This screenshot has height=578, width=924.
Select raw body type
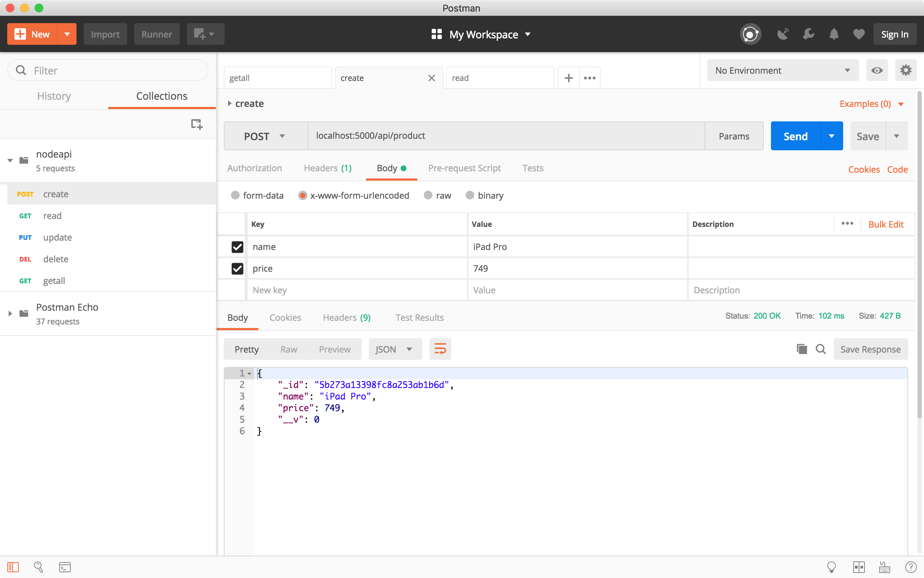428,195
